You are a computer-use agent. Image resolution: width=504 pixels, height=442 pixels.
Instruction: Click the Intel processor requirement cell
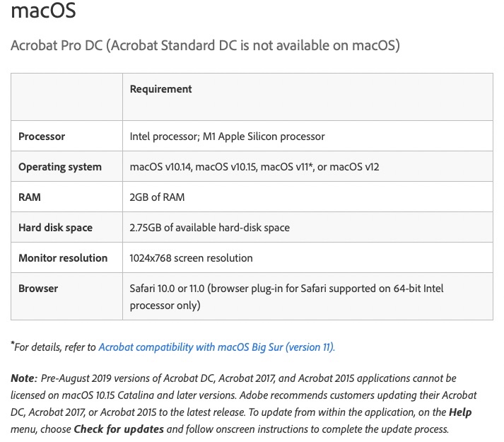coord(227,136)
